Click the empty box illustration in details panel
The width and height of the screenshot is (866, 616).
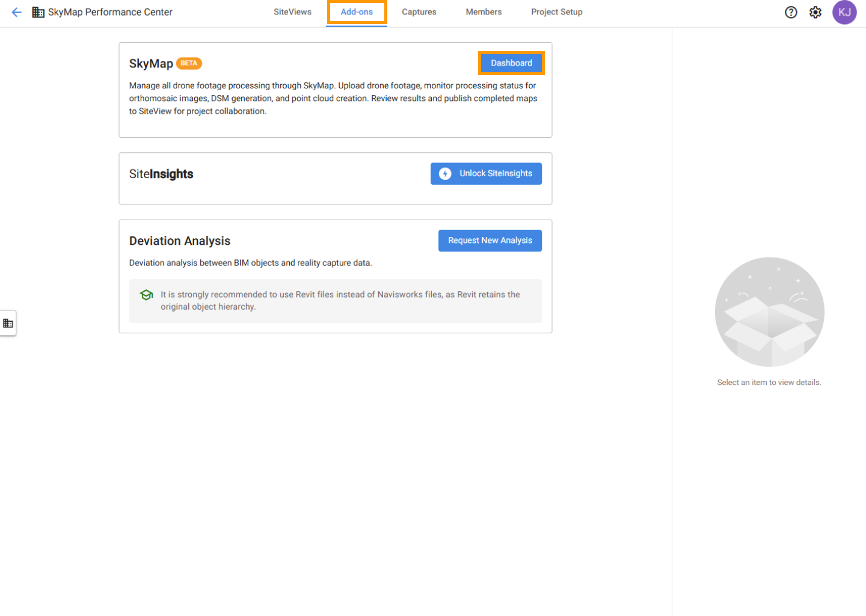pos(770,312)
